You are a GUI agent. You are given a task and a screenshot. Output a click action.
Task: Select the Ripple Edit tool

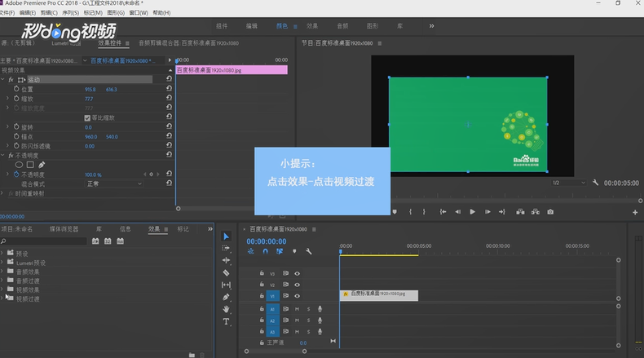click(x=226, y=260)
